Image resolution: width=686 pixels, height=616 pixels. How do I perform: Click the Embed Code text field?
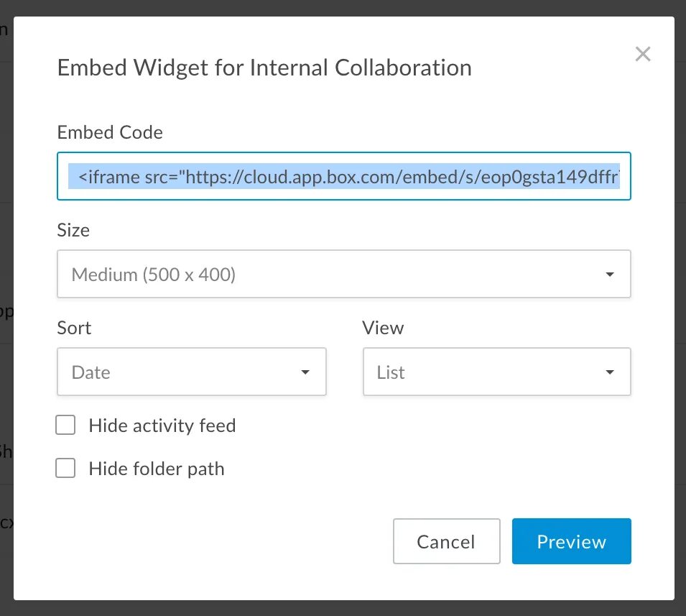click(343, 176)
